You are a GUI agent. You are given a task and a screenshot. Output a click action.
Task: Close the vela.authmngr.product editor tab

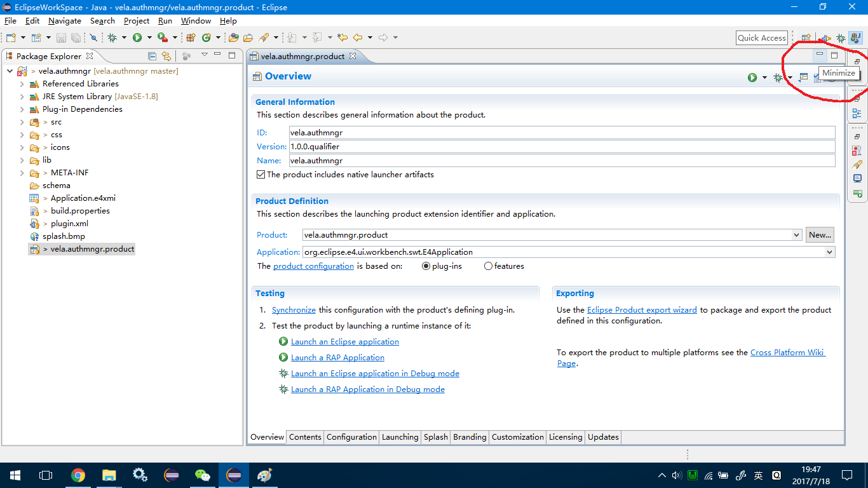point(353,56)
